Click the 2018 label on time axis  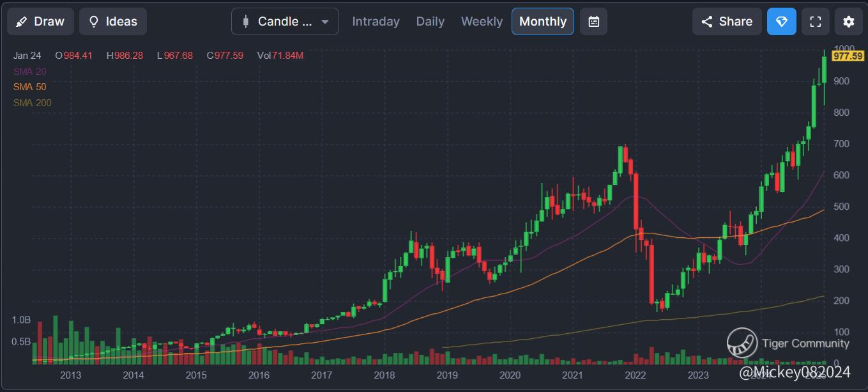[384, 375]
